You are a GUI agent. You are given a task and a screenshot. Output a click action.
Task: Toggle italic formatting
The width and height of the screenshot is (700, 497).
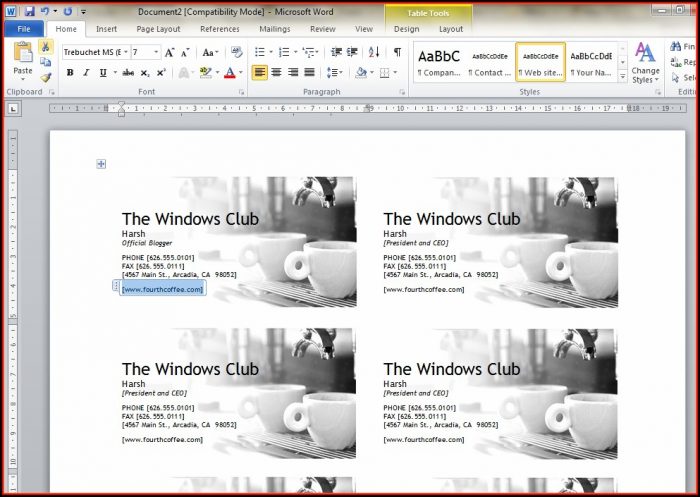[87, 73]
